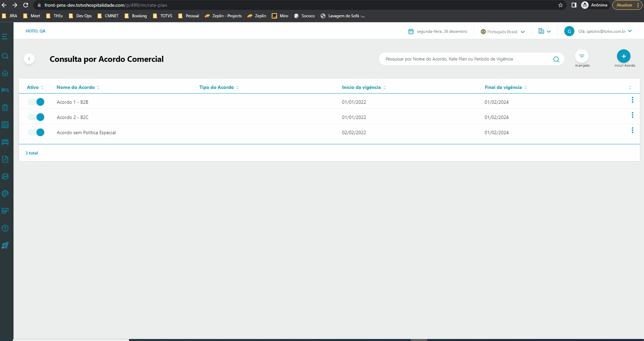Screen dimensions: 644x341
Task: Open the help question mark icon
Action: point(5,228)
